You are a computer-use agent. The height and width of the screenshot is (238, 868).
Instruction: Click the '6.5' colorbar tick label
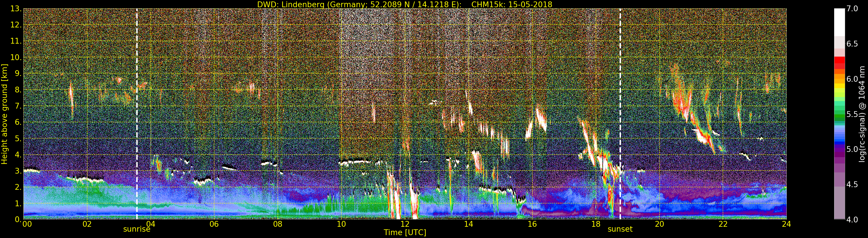[852, 44]
